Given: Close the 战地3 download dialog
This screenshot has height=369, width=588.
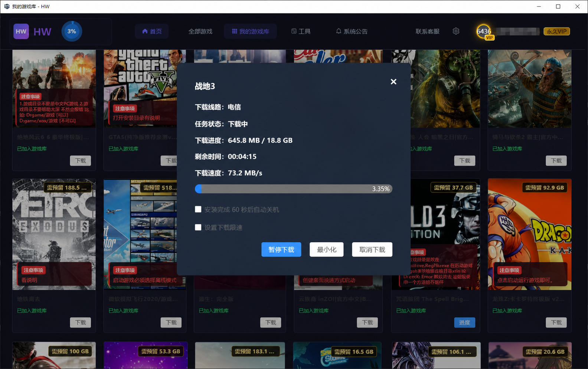Looking at the screenshot, I should pos(393,82).
